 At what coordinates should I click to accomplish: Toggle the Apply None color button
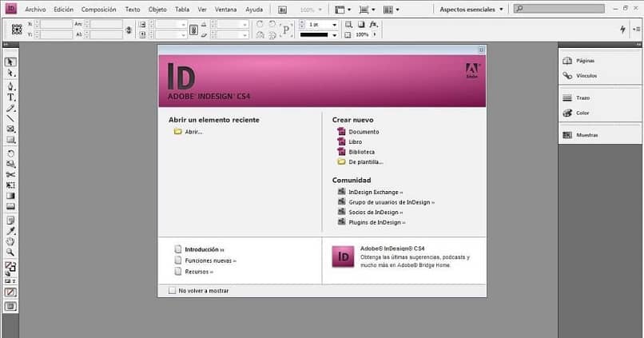pyautogui.click(x=10, y=292)
